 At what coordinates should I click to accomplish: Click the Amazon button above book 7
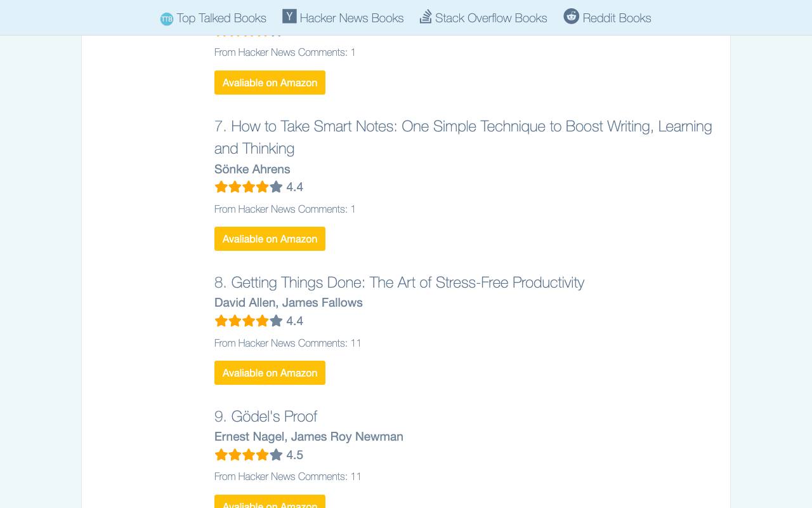coord(270,83)
